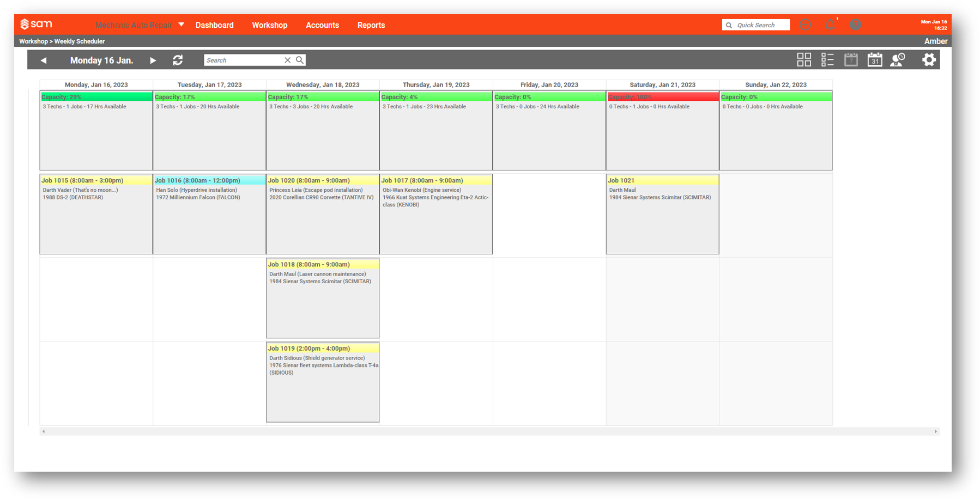Screen dimensions: 980x500
Task: Open the add new item menu
Action: click(x=805, y=25)
